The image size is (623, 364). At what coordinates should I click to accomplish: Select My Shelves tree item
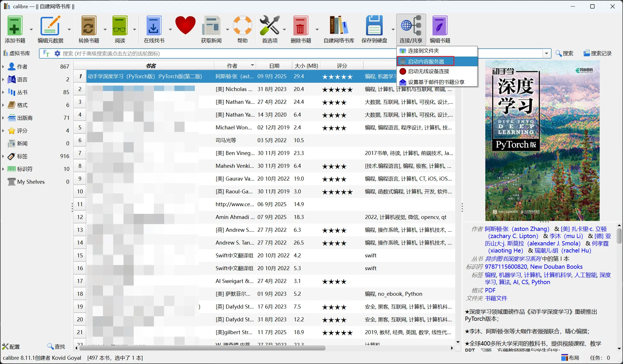(x=31, y=182)
